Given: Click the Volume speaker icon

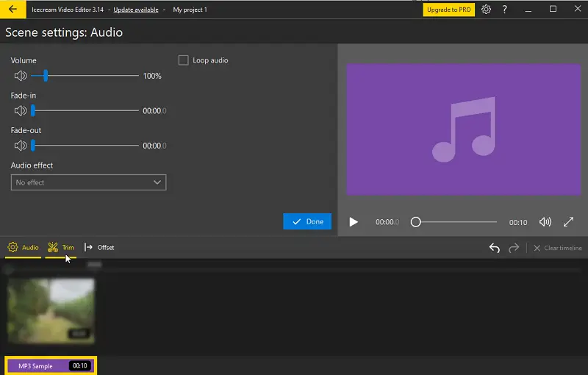Looking at the screenshot, I should coord(21,76).
